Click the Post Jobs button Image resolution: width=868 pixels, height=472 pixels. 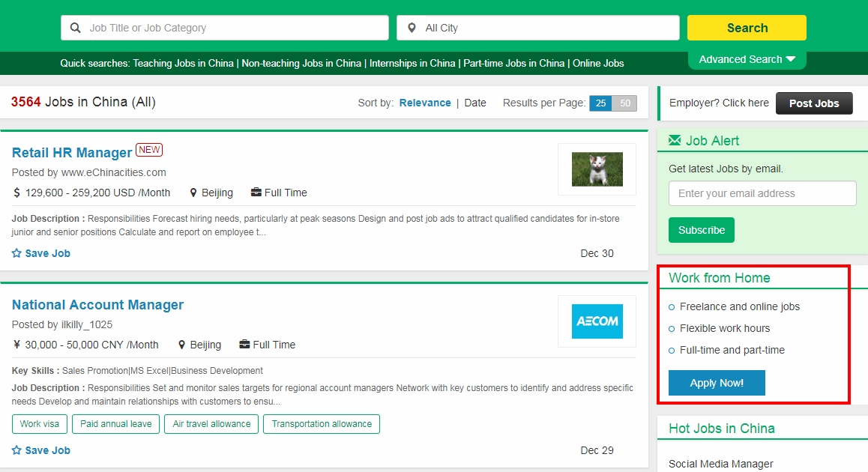click(x=814, y=103)
